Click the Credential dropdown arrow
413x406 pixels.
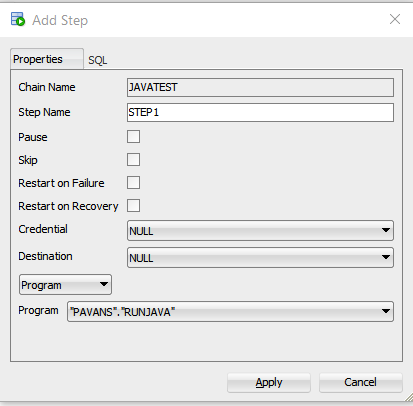[386, 230]
